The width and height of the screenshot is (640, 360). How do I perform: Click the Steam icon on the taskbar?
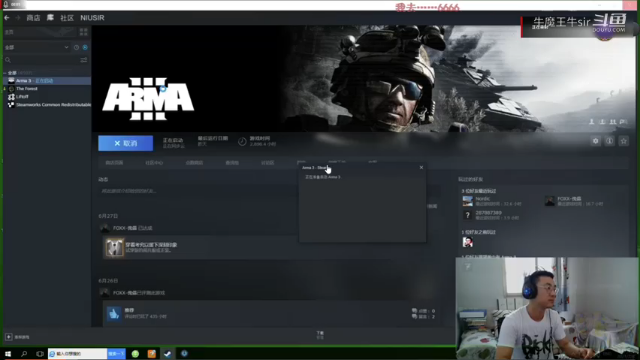(x=168, y=354)
